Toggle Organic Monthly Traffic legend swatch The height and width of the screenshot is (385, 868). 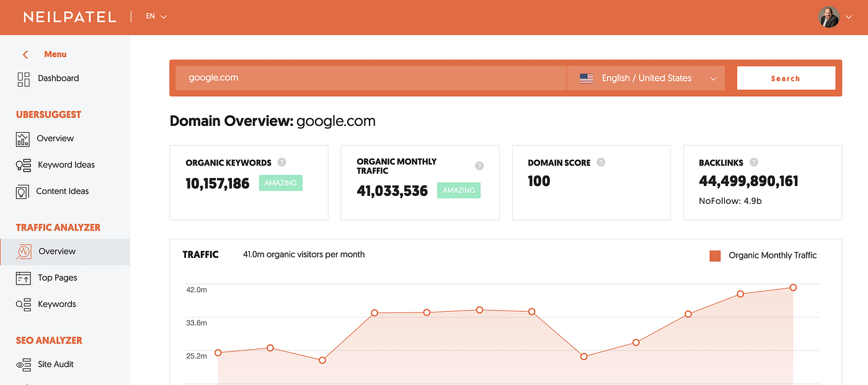715,255
